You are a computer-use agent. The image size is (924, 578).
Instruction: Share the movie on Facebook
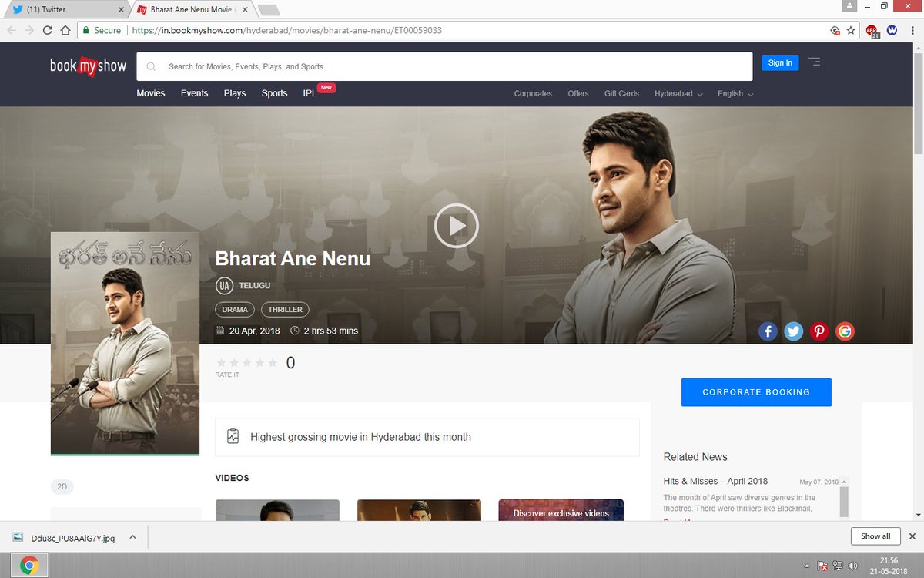point(768,331)
